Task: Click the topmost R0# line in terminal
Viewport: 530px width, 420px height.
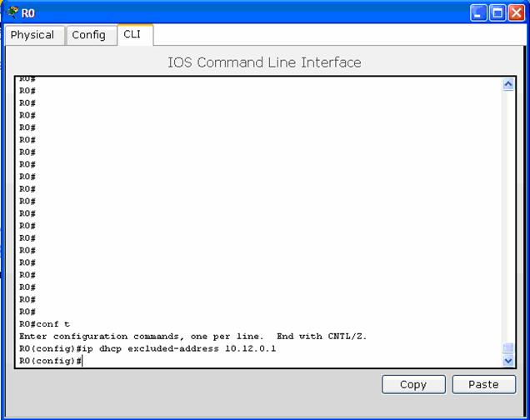Action: pyautogui.click(x=27, y=79)
